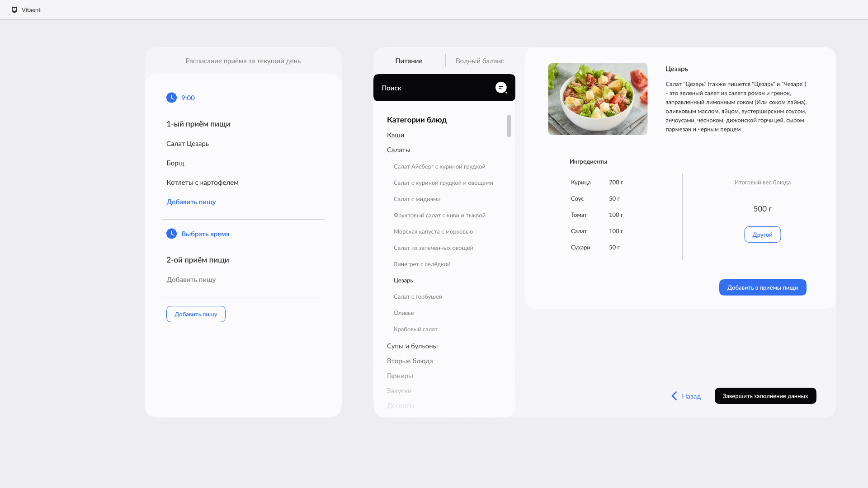Click the Другой weight button
The height and width of the screenshot is (488, 868).
click(x=762, y=235)
